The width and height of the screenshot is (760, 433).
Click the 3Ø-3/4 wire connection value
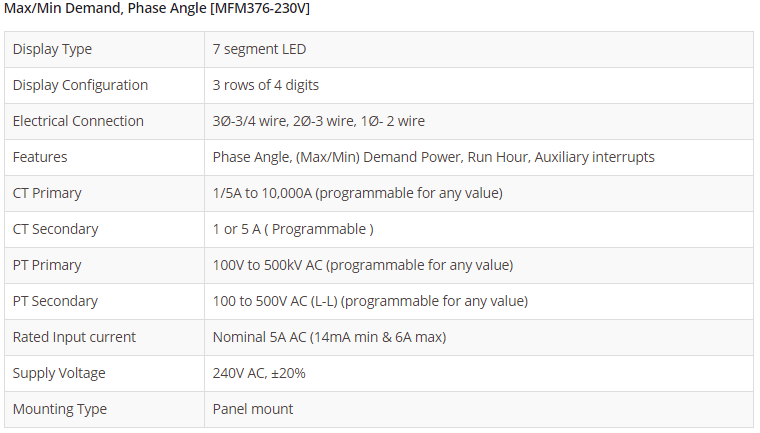(x=318, y=121)
